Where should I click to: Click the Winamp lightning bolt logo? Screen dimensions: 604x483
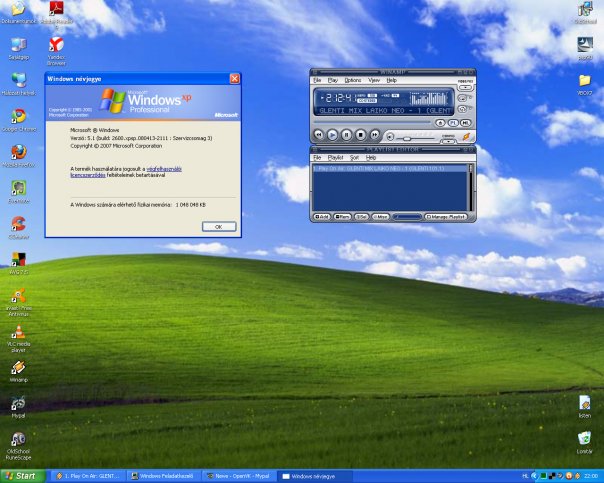466,136
